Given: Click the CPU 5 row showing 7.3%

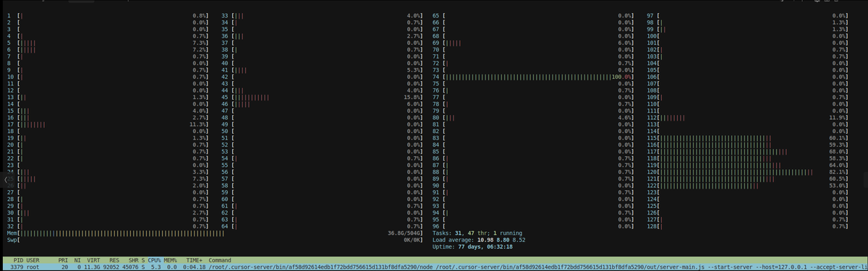Looking at the screenshot, I should (x=109, y=42).
